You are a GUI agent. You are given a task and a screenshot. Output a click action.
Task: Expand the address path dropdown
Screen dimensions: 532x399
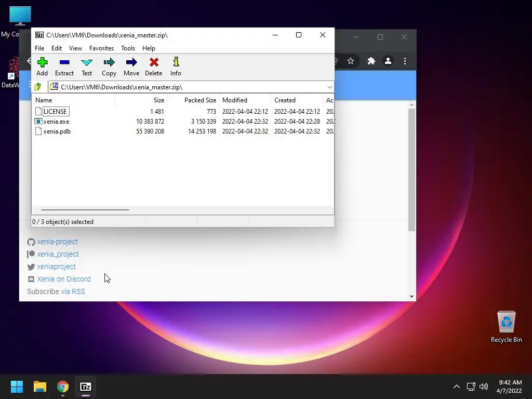329,87
